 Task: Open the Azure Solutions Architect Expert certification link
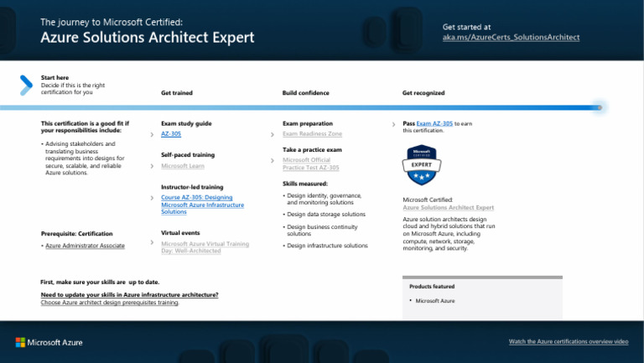pyautogui.click(x=448, y=208)
